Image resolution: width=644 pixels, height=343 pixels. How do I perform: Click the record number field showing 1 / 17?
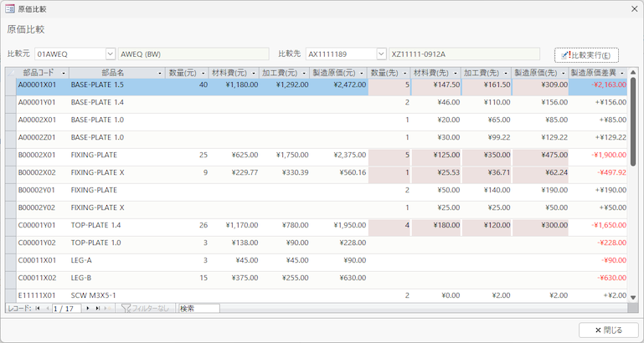(x=66, y=309)
